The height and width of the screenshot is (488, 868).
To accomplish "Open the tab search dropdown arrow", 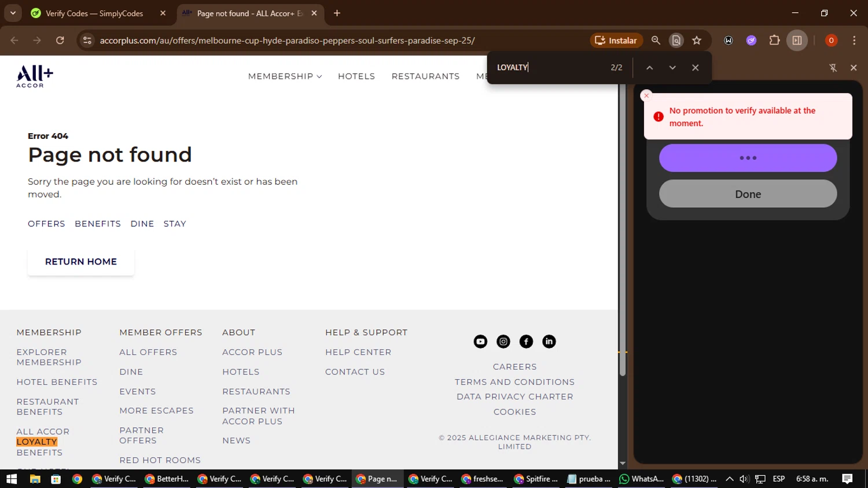I will pyautogui.click(x=13, y=13).
